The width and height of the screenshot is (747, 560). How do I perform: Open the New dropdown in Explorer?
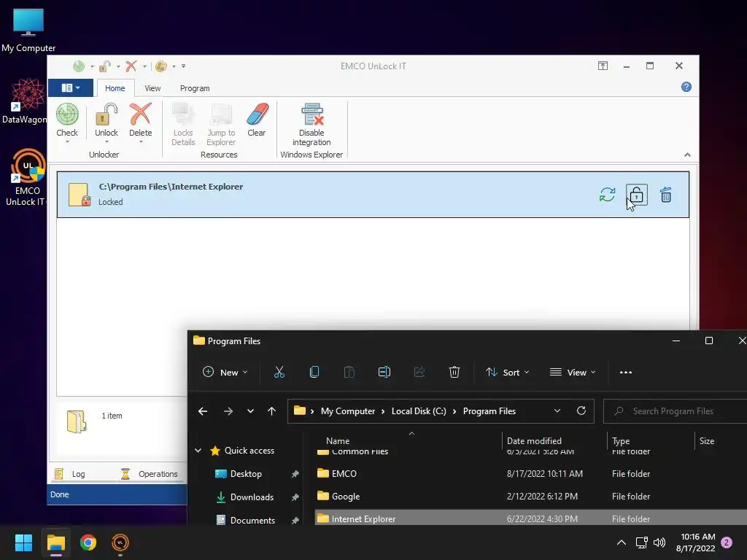click(x=225, y=373)
